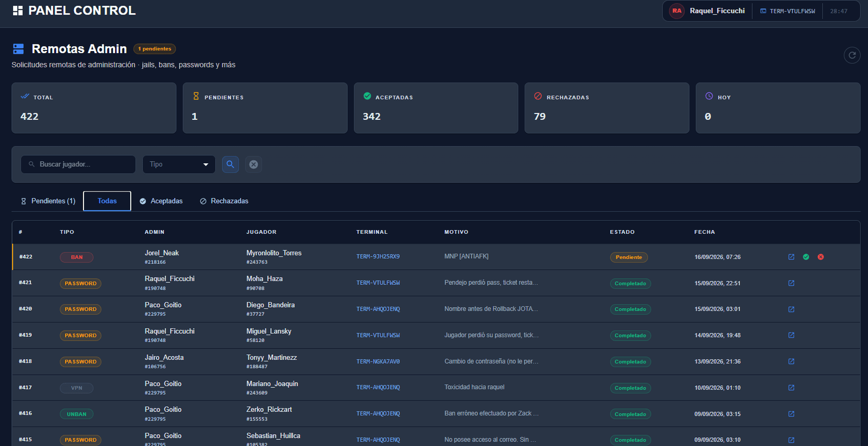The image size is (868, 446).
Task: Reject request #422 with red X
Action: coord(821,257)
